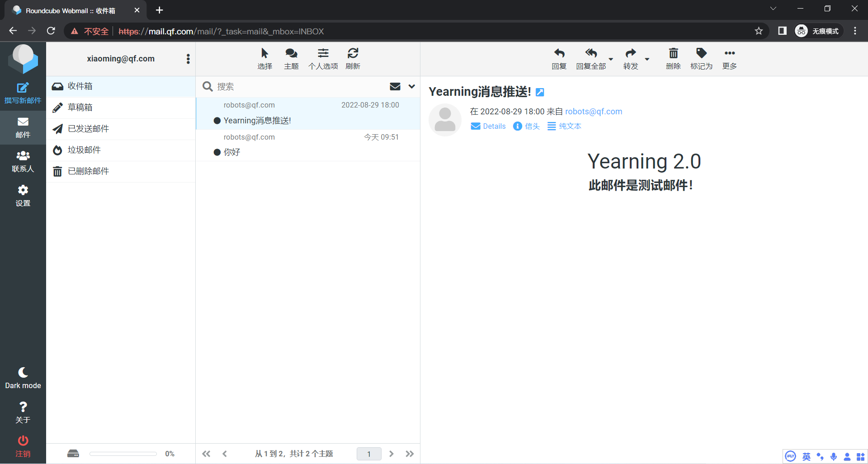Open folder actions menu next to xiaoming@qf.com
This screenshot has width=868, height=464.
click(x=188, y=59)
